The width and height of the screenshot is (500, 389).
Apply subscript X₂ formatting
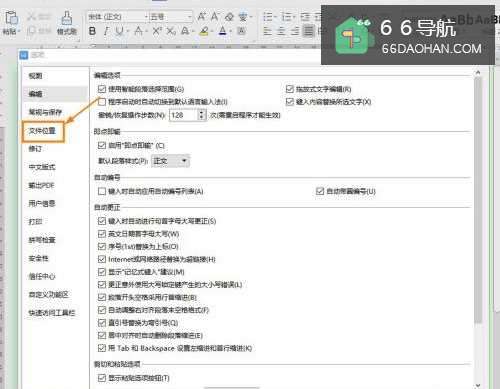click(x=171, y=31)
